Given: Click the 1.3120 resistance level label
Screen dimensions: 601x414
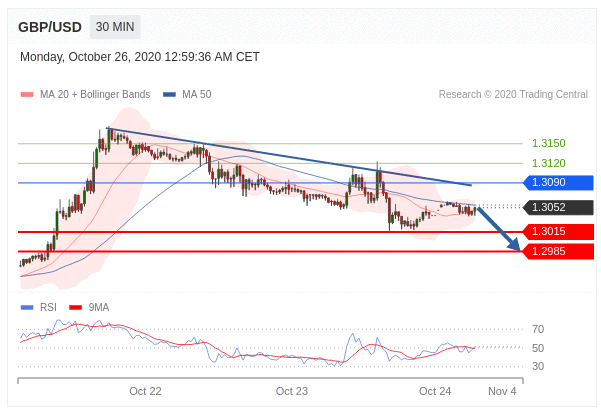Looking at the screenshot, I should tap(548, 163).
